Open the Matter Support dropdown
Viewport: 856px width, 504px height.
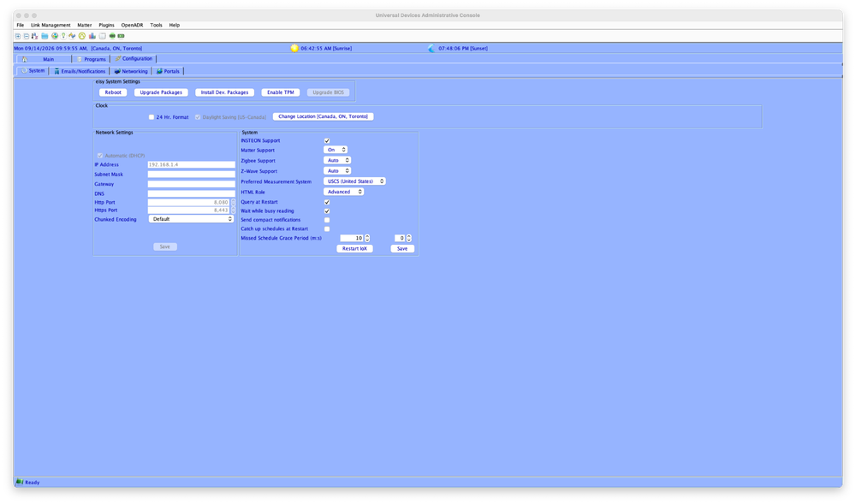coord(336,150)
